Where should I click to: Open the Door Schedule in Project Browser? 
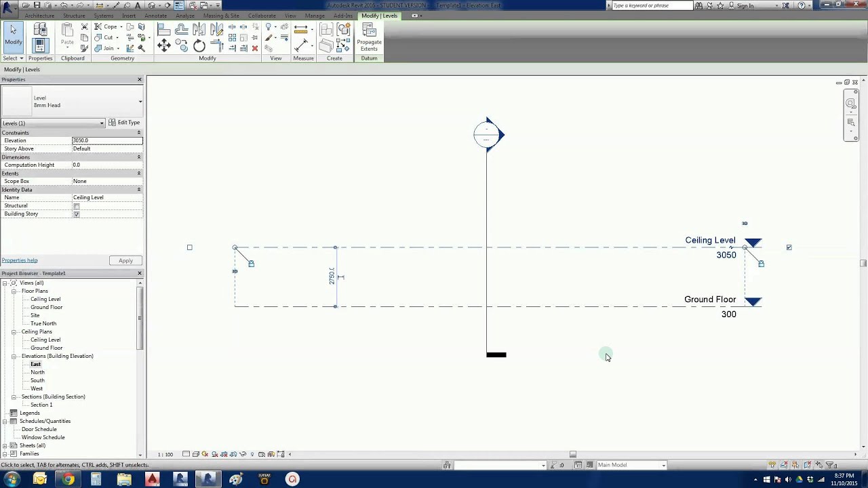click(39, 429)
